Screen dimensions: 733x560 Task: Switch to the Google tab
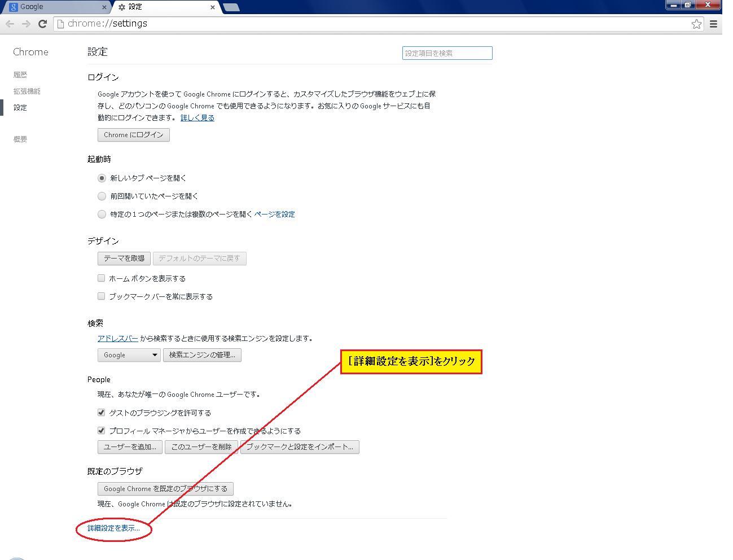[x=55, y=7]
